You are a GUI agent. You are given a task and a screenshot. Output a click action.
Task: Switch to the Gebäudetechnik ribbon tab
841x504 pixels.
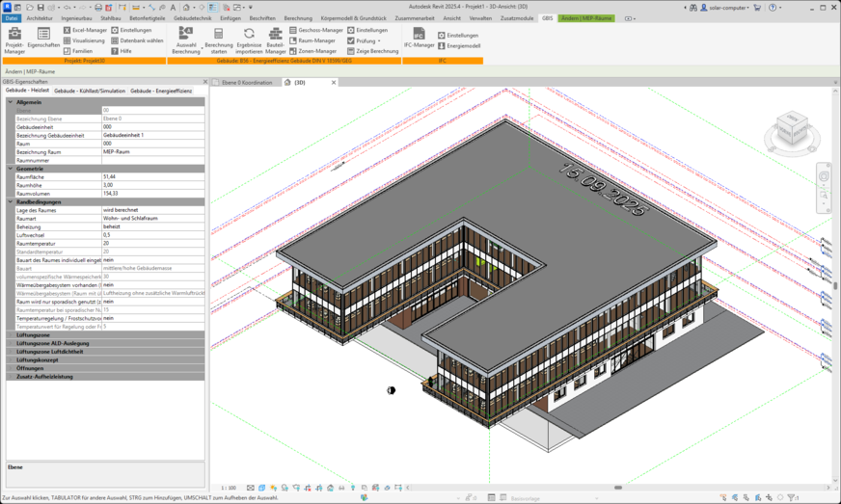(192, 18)
